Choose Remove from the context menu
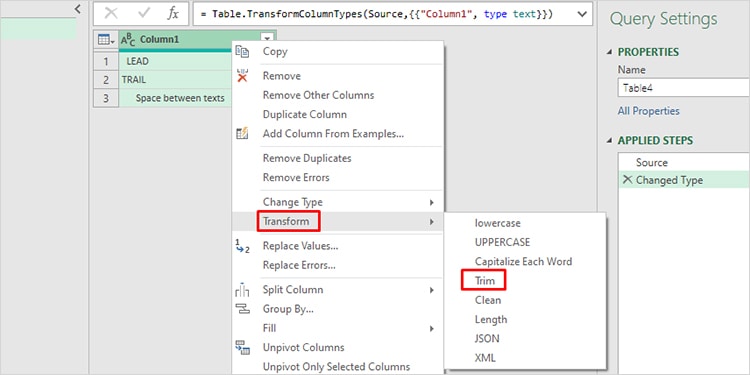 tap(282, 76)
